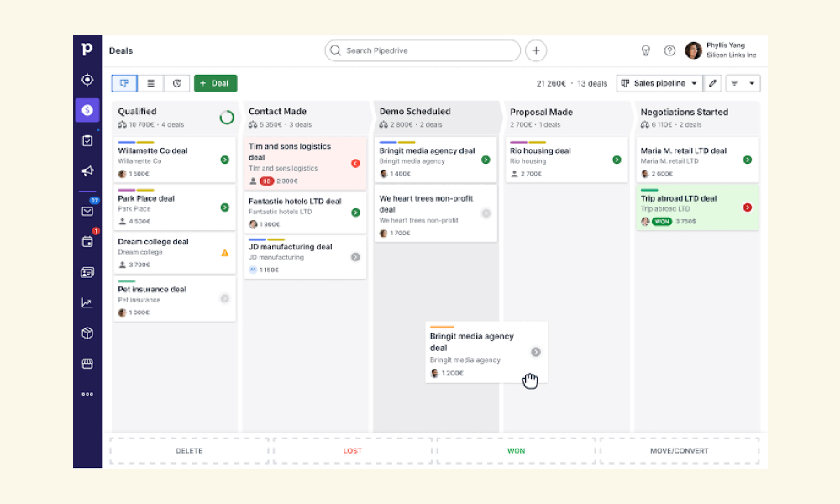The height and width of the screenshot is (504, 840).
Task: Open the Mail inbox icon in sidebar
Action: pyautogui.click(x=87, y=211)
